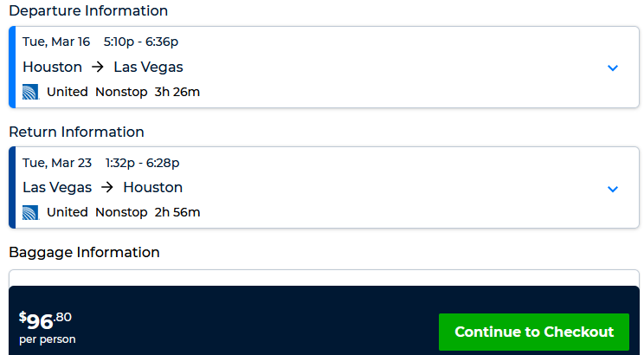Select the Departure Information heading
The width and height of the screenshot is (644, 355).
pos(88,11)
